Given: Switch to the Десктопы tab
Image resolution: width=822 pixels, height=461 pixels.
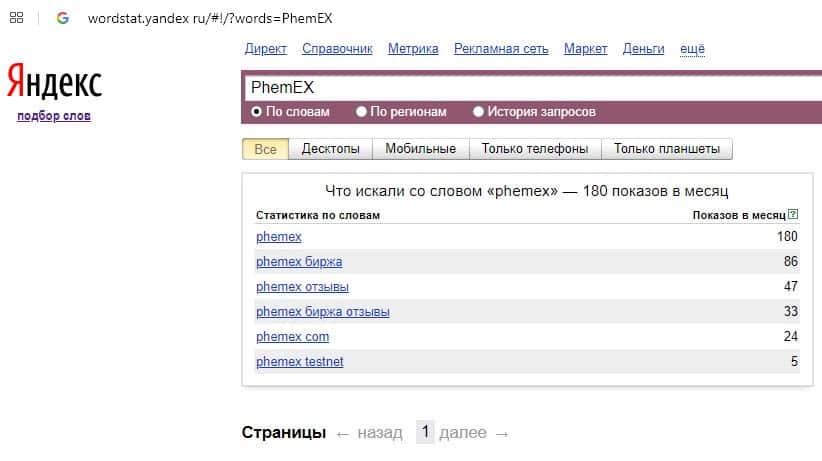Looking at the screenshot, I should 330,149.
